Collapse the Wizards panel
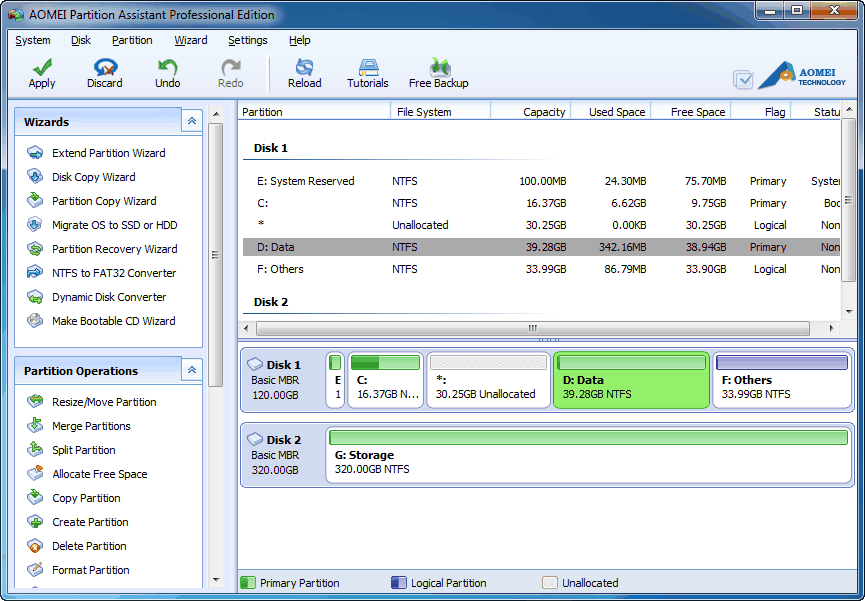Viewport: 865px width, 601px height. pyautogui.click(x=191, y=121)
